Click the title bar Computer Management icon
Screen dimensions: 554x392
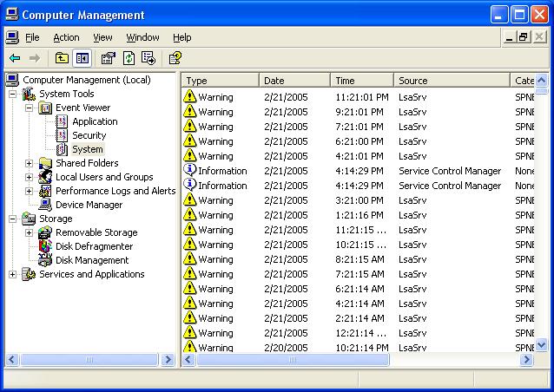tap(12, 15)
